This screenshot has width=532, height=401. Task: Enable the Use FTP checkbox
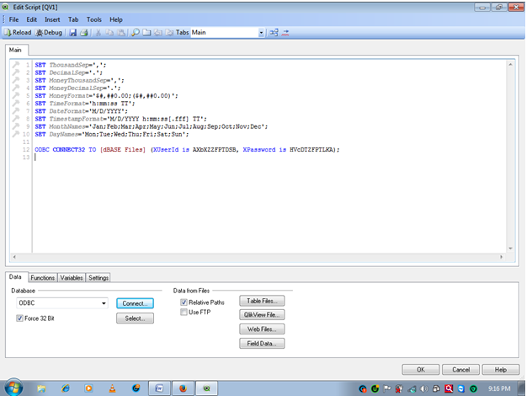coord(184,313)
